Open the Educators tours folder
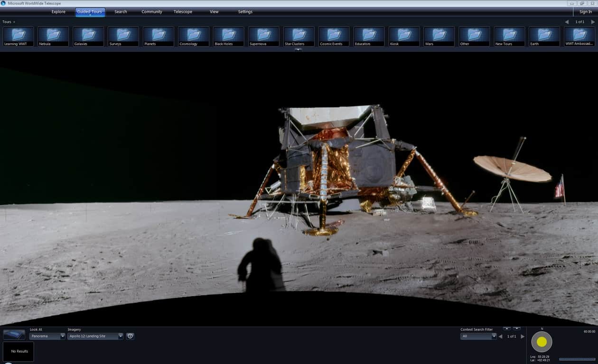 click(369, 36)
